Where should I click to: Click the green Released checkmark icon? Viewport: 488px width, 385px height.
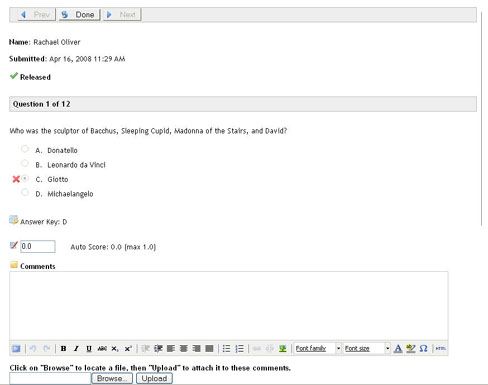14,76
